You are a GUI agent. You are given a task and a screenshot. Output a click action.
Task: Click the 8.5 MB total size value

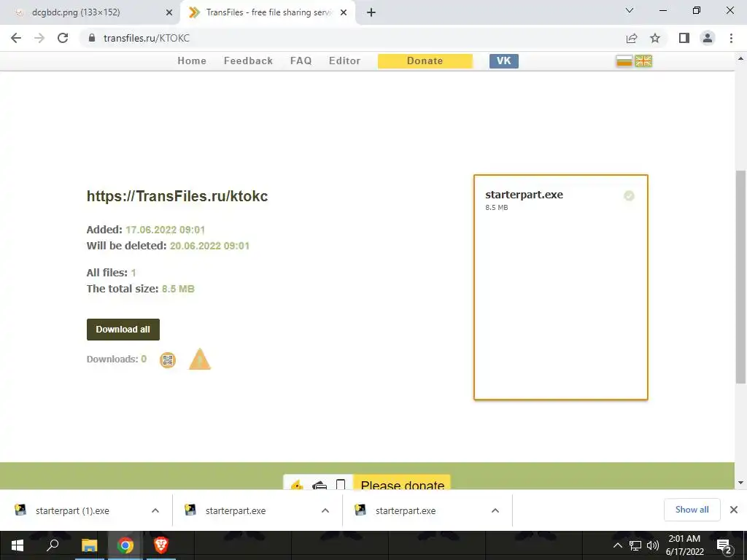pos(178,289)
